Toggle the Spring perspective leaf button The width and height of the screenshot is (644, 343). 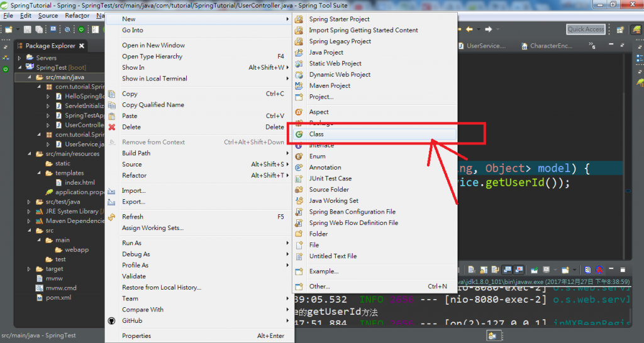click(x=637, y=29)
